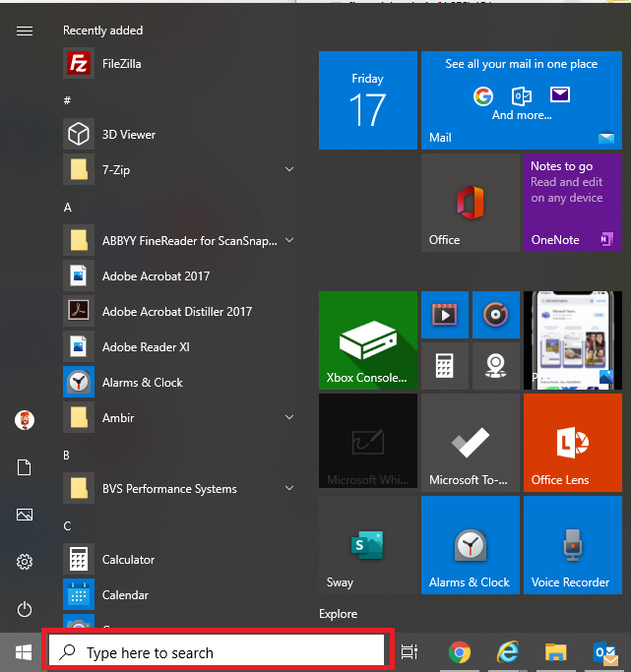This screenshot has height=672, width=631.
Task: Open the Office tile
Action: click(x=471, y=203)
